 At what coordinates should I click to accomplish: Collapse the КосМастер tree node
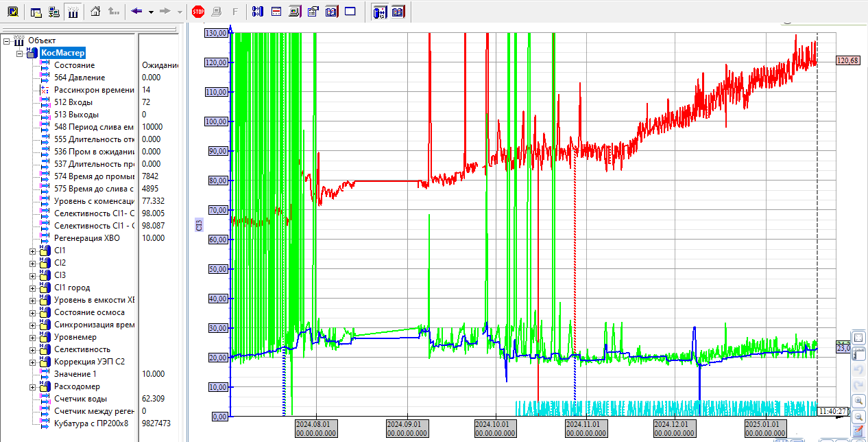click(x=21, y=53)
